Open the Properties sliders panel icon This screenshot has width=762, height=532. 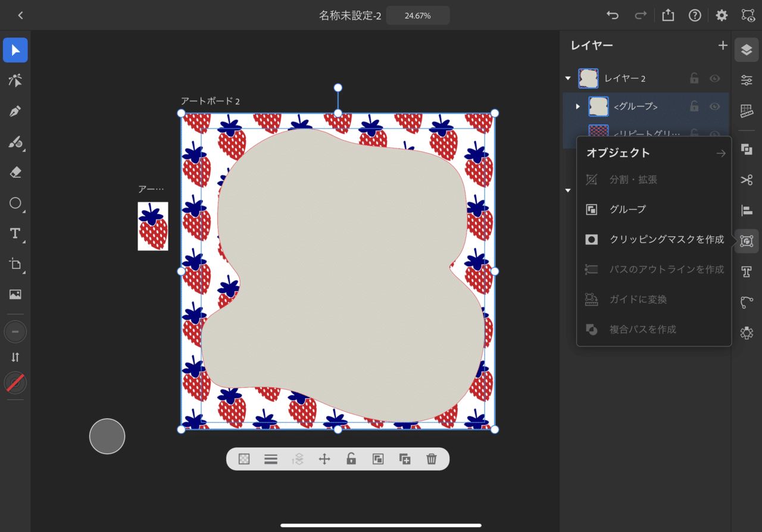pyautogui.click(x=747, y=80)
